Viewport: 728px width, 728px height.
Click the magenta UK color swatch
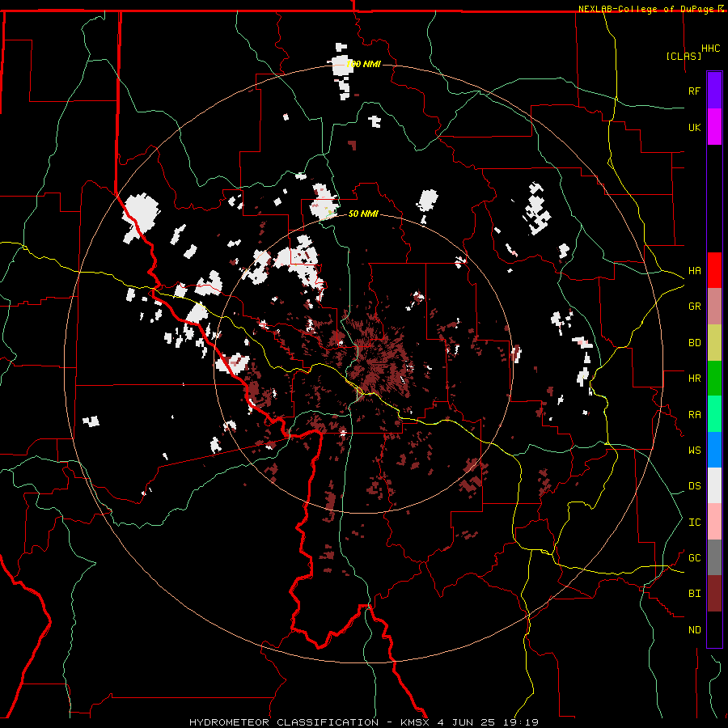pos(714,127)
